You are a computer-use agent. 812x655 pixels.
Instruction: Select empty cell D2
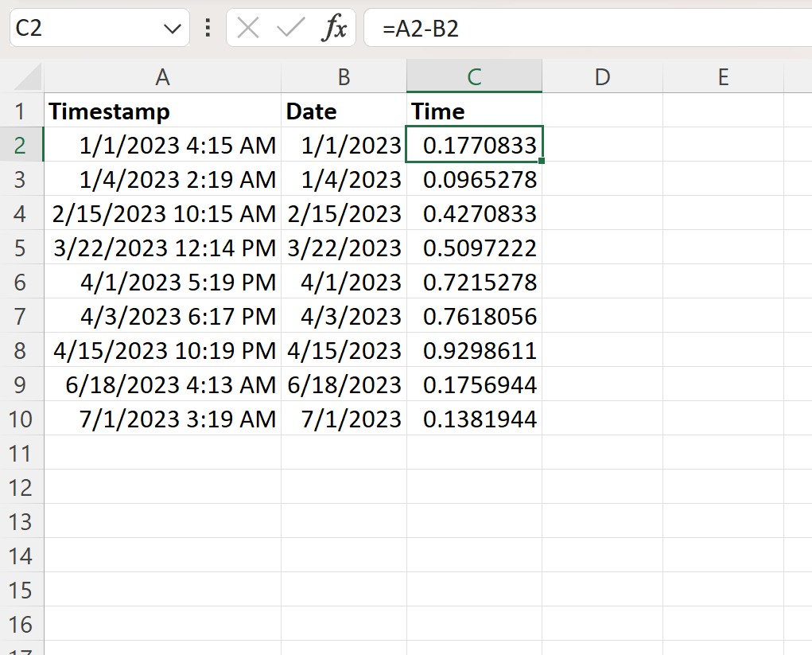coord(602,145)
